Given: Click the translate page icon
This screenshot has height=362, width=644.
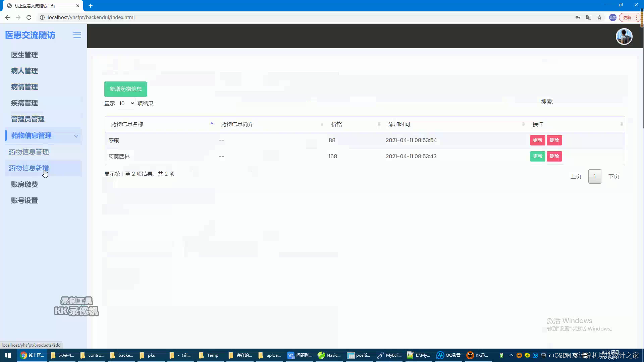Looking at the screenshot, I should [588, 17].
